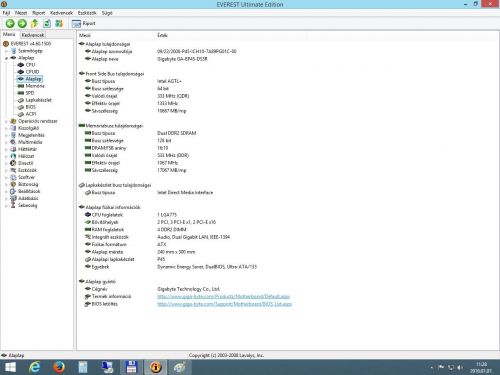500x375 pixels.
Task: Select the 'Dual DDR2 SDRAM' value
Action: (176, 133)
